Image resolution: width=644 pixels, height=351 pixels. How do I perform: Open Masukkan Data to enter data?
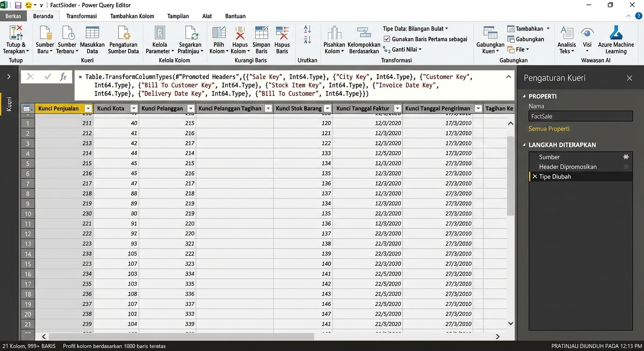[x=92, y=37]
